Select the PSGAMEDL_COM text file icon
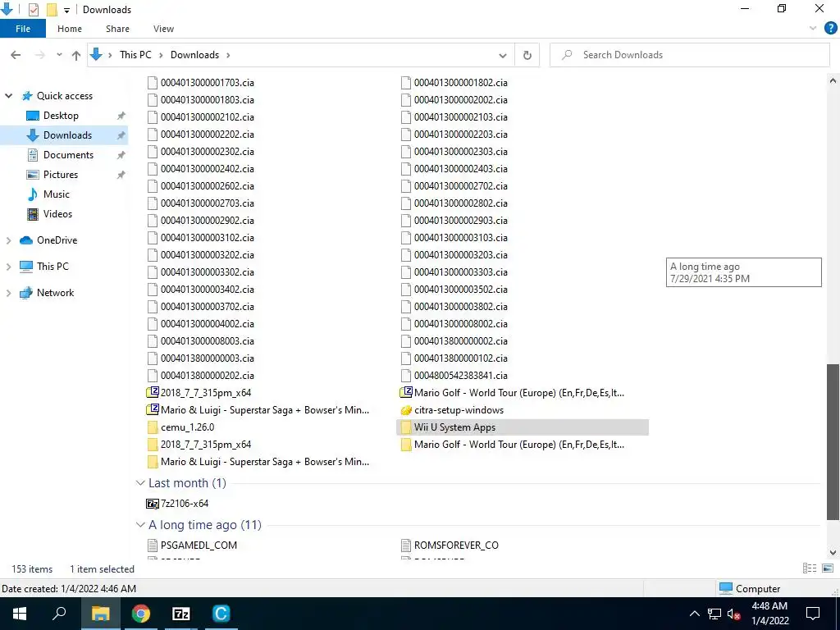Image resolution: width=840 pixels, height=630 pixels. (x=152, y=546)
